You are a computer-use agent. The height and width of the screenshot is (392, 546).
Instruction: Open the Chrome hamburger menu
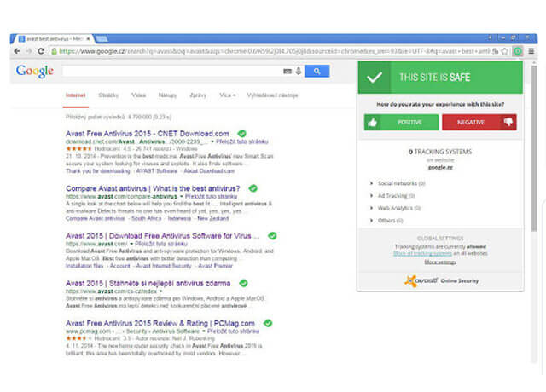(531, 51)
